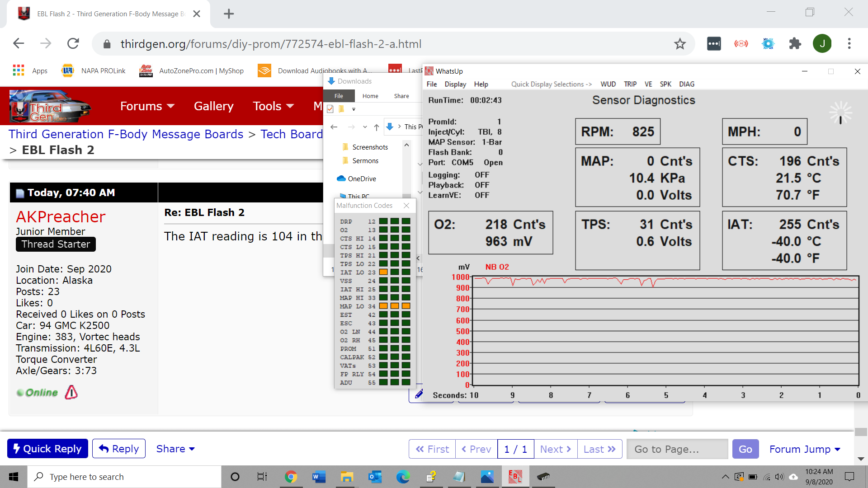Image resolution: width=868 pixels, height=488 pixels.
Task: Expand the Forums dropdown menu
Action: [147, 106]
